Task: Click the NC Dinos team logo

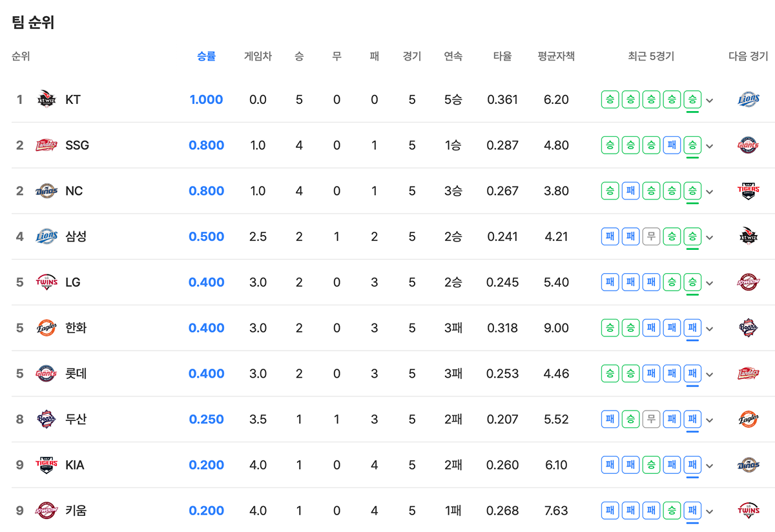Action: click(46, 191)
